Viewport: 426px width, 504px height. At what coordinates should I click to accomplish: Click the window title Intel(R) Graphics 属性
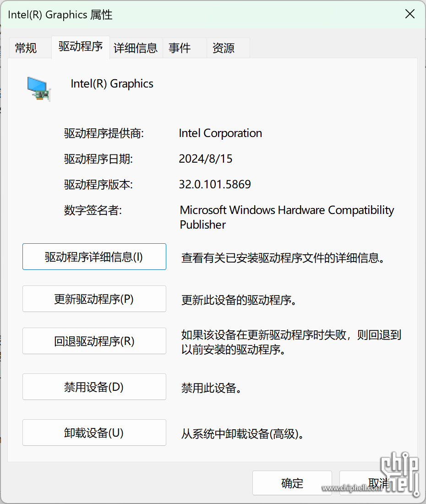click(60, 15)
